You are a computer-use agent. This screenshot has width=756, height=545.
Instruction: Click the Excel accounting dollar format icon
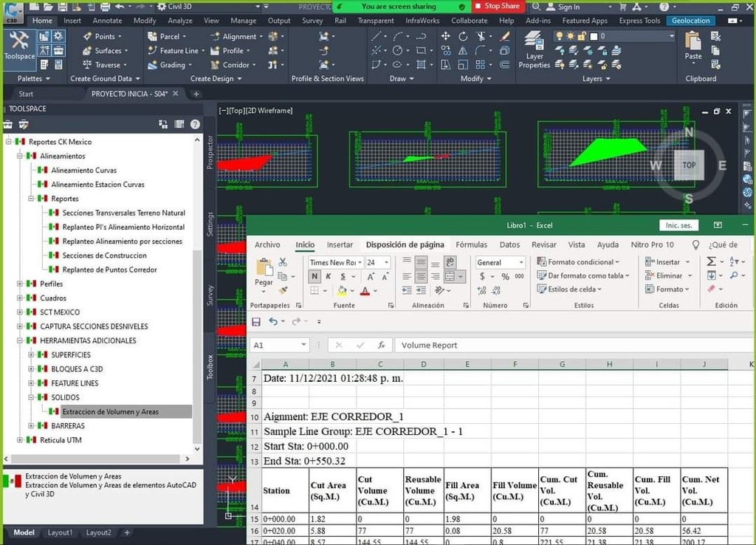pos(482,276)
